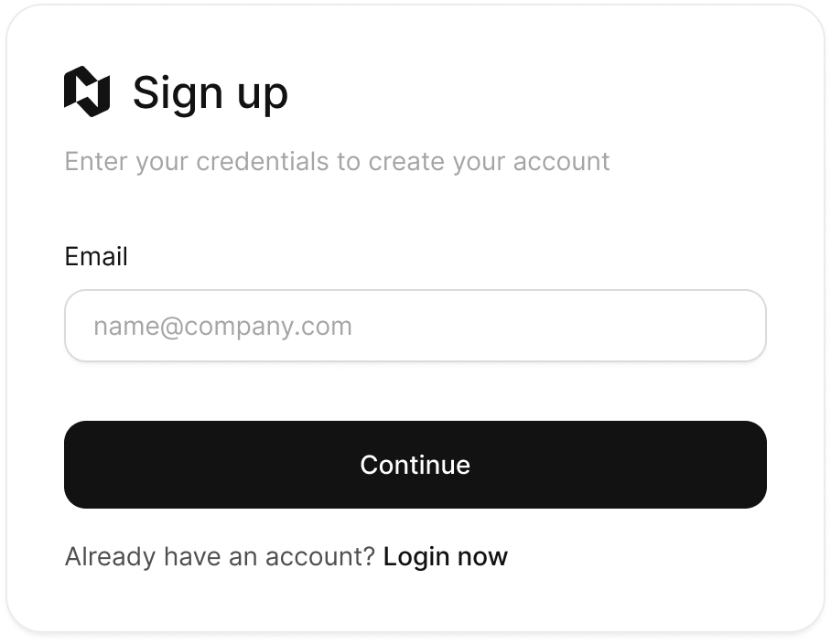Tap the brand logo in the header
The image size is (831, 644).
point(87,92)
